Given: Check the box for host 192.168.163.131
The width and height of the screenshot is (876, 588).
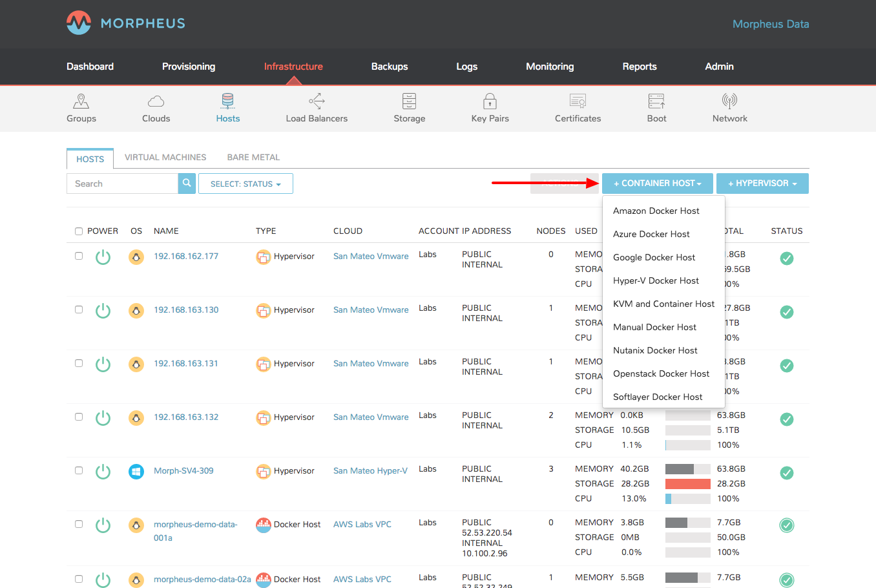Looking at the screenshot, I should pos(79,363).
